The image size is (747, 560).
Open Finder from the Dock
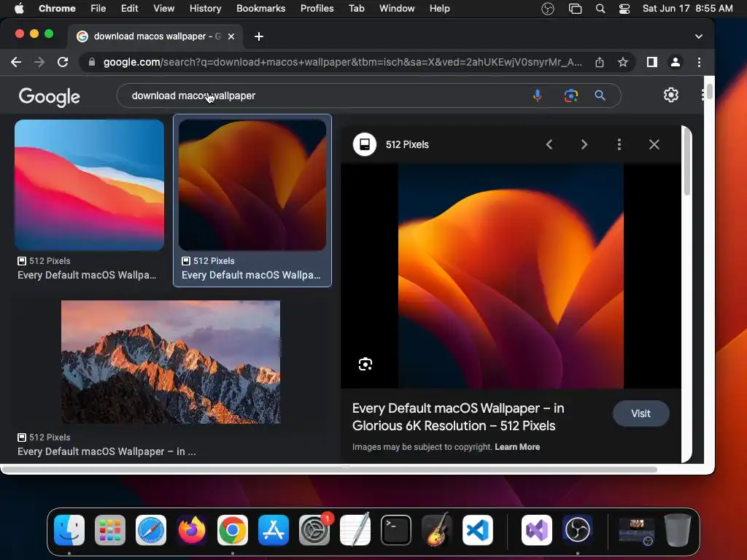[69, 530]
